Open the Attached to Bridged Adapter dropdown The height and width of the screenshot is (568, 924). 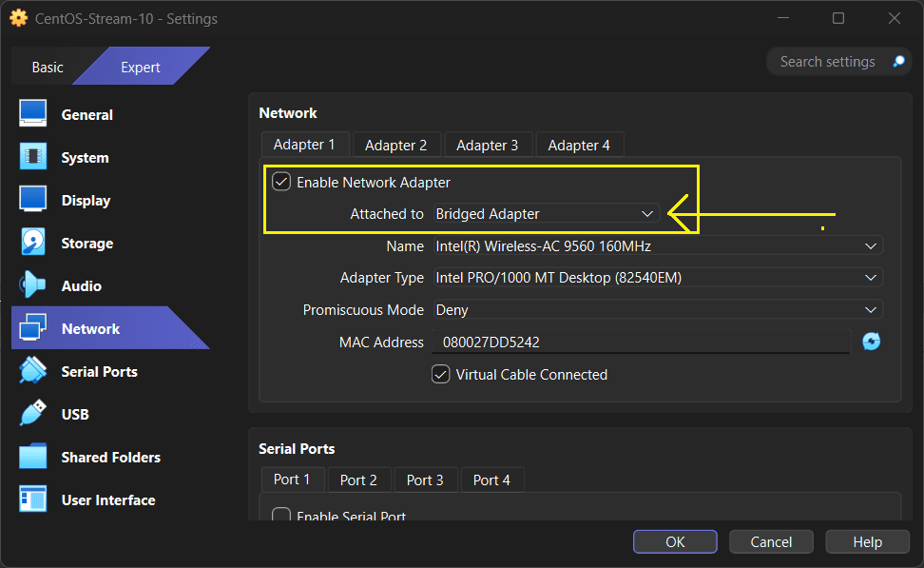click(545, 214)
